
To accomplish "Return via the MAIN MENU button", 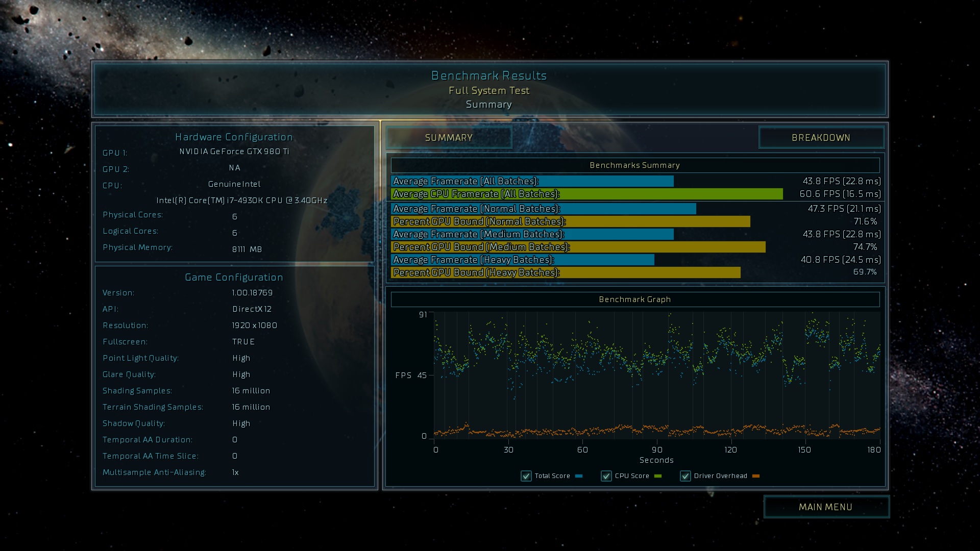I will (826, 507).
